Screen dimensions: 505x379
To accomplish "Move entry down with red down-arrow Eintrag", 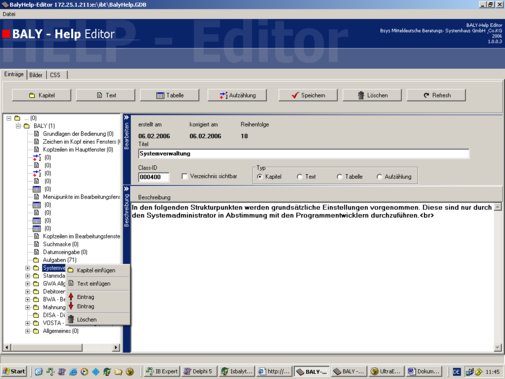I will click(86, 306).
